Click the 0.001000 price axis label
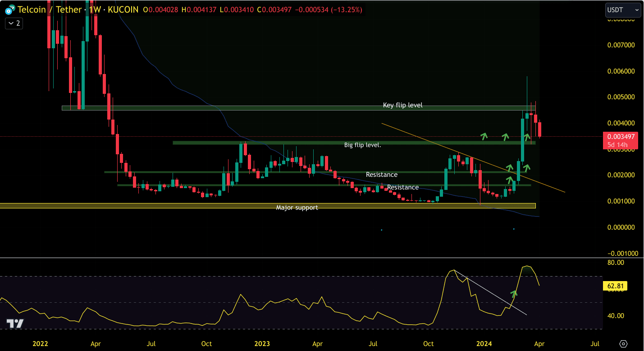This screenshot has width=644, height=351. tap(622, 201)
